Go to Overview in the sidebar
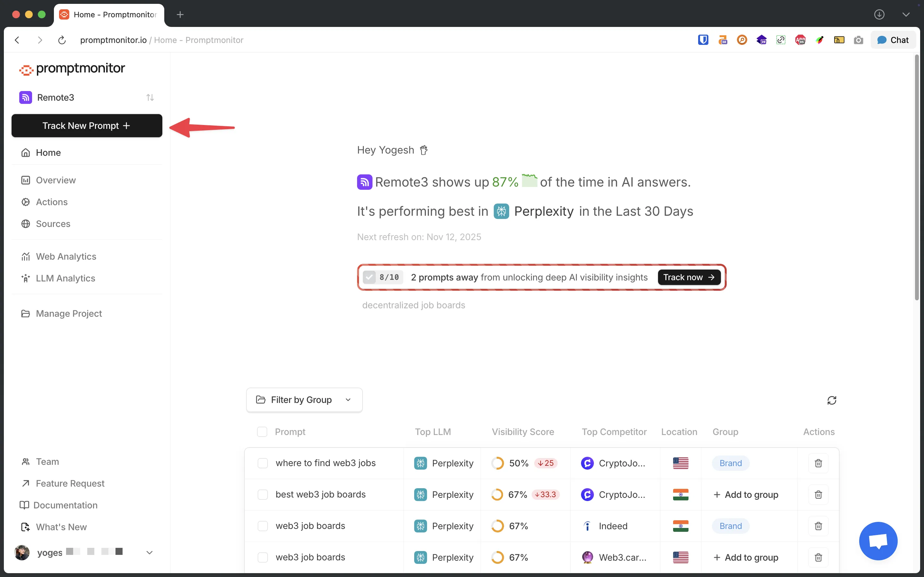Screen dimensions: 924x577 tap(56, 180)
